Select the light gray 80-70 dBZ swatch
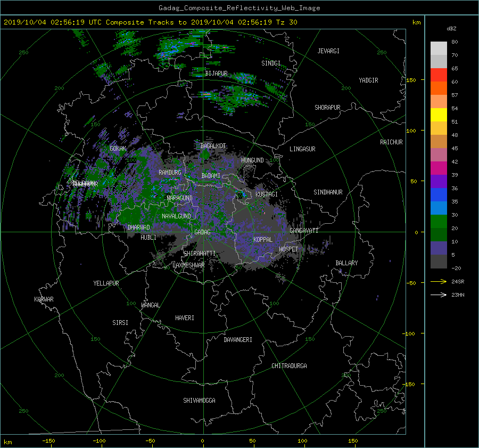The width and height of the screenshot is (479, 448). click(439, 48)
